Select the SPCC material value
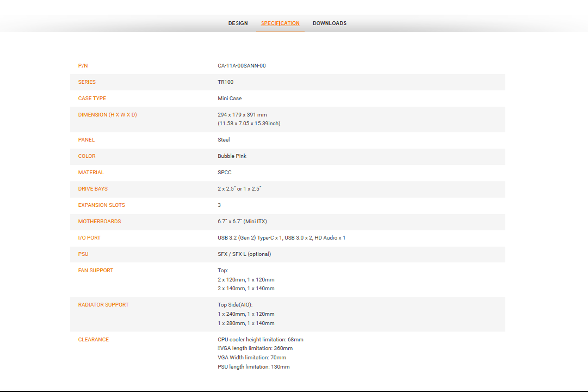 tap(224, 173)
